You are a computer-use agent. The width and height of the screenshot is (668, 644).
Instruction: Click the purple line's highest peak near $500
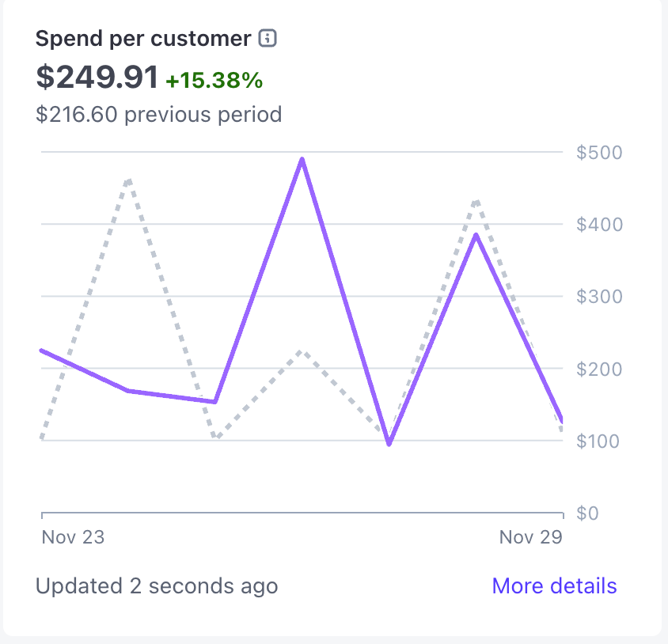click(x=302, y=159)
